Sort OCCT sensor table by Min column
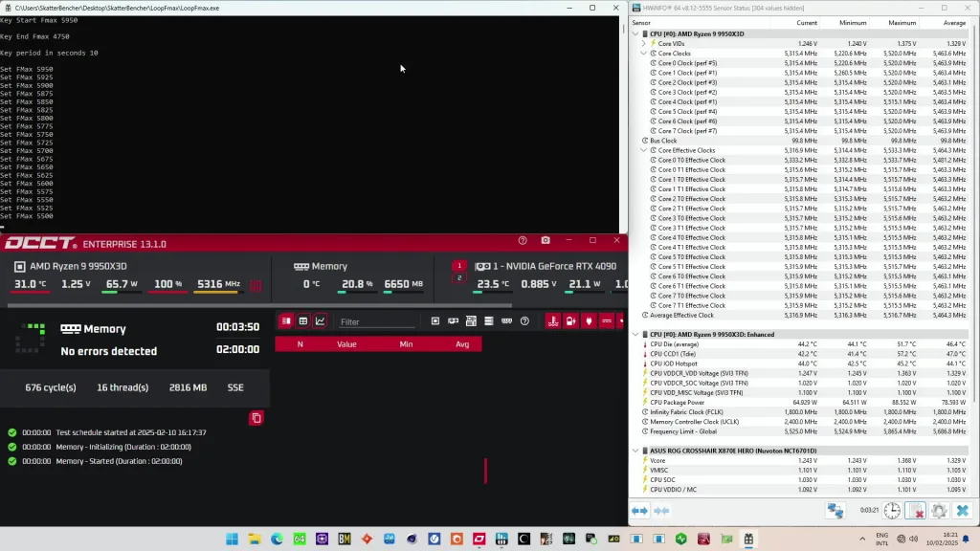The height and width of the screenshot is (551, 980). (406, 344)
